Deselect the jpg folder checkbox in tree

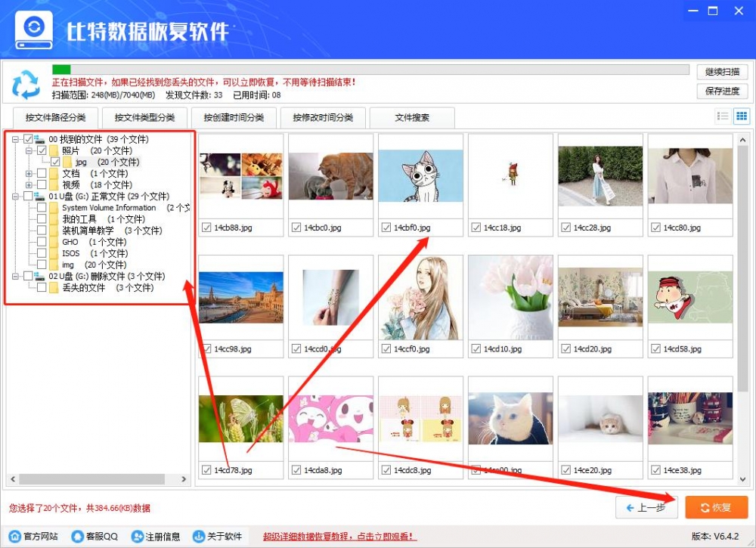coord(56,162)
